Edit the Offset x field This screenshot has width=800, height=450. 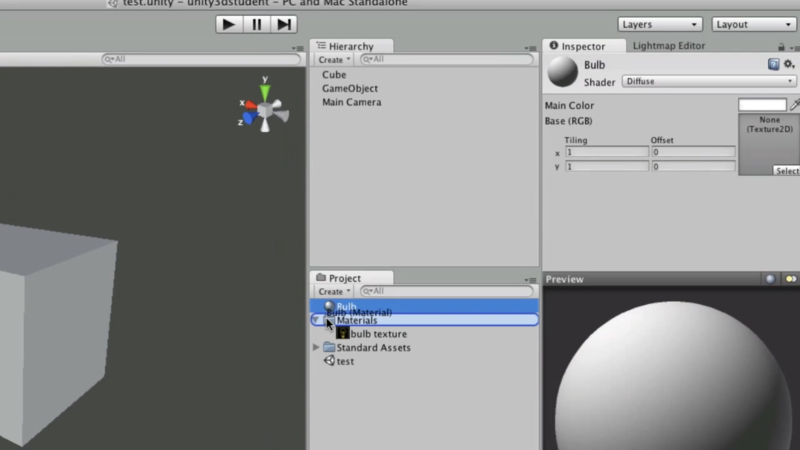tap(693, 152)
